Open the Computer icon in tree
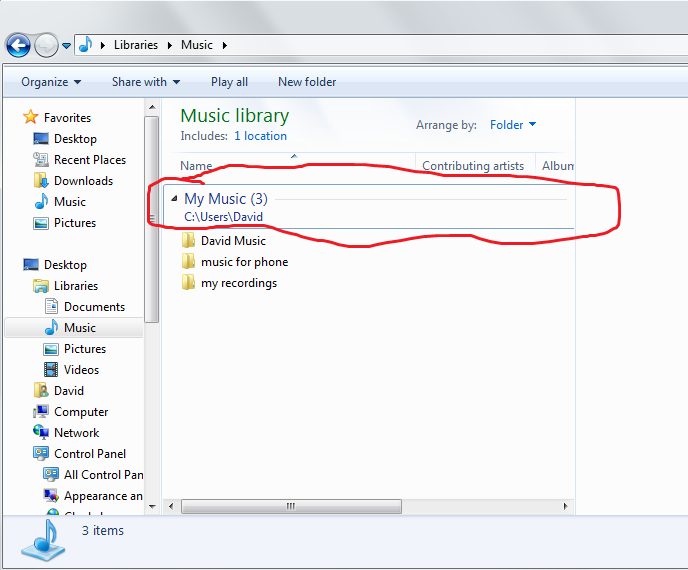 (x=41, y=411)
